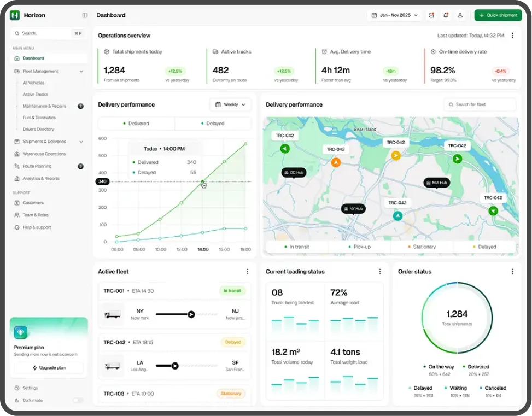Click the Horizon logo icon
The height and width of the screenshot is (416, 532).
tap(15, 15)
